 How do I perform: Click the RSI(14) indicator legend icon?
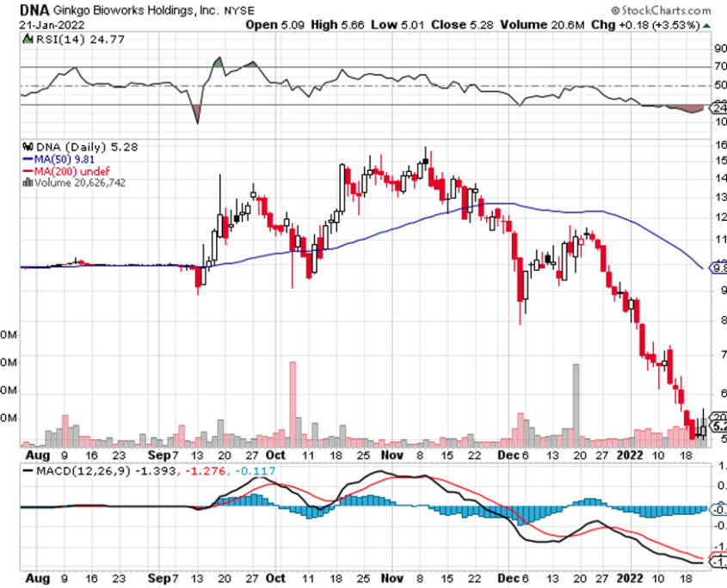tap(28, 39)
